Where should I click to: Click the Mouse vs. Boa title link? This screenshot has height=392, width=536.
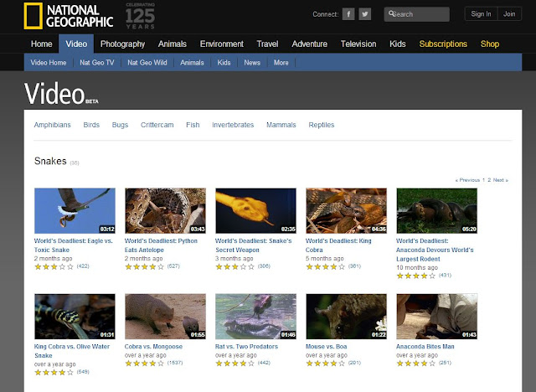326,347
